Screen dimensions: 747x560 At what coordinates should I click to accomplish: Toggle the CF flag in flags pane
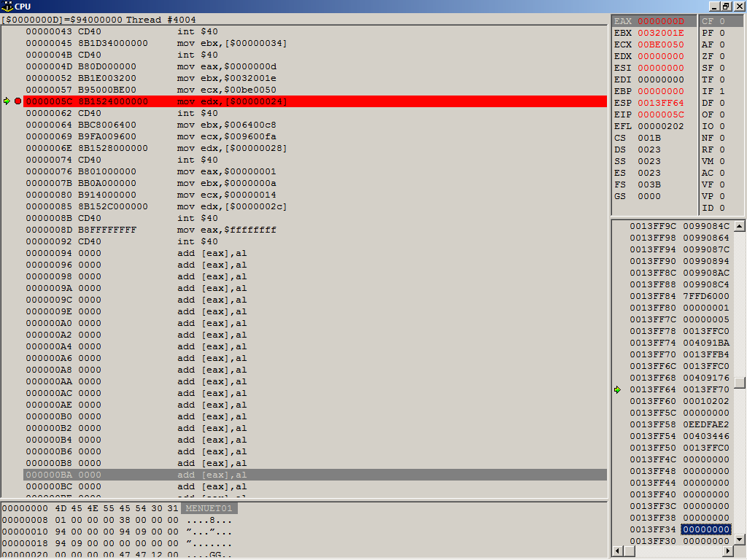tap(721, 21)
